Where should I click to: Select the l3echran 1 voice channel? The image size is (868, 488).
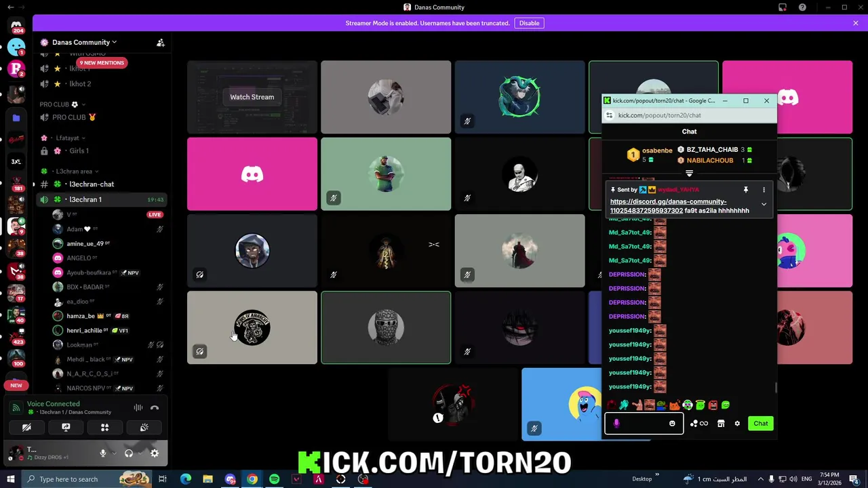tap(102, 199)
